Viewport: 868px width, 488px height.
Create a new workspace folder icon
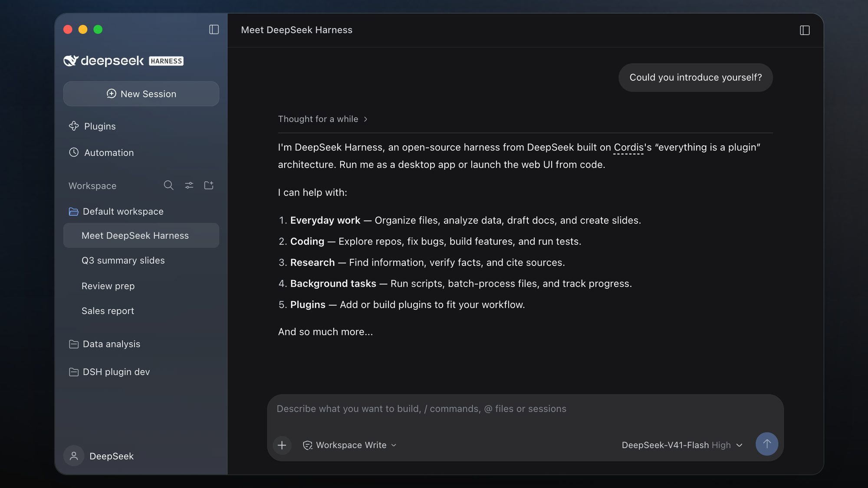pyautogui.click(x=209, y=186)
